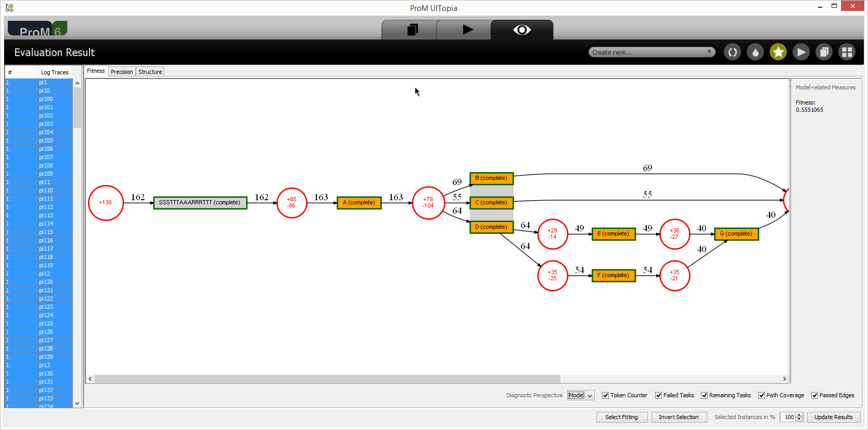Select trace pi125 in the log list
The width and height of the screenshot is (868, 430).
click(x=39, y=323)
